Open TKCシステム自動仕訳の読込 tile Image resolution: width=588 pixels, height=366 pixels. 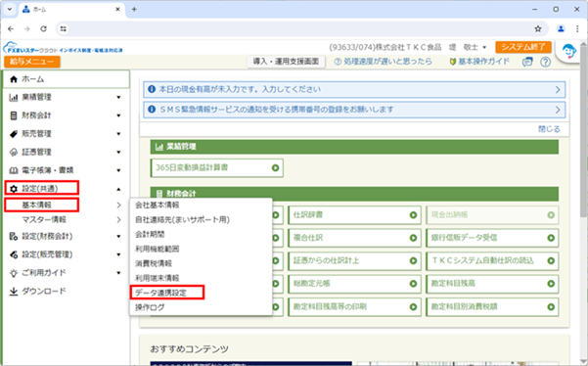pos(492,260)
